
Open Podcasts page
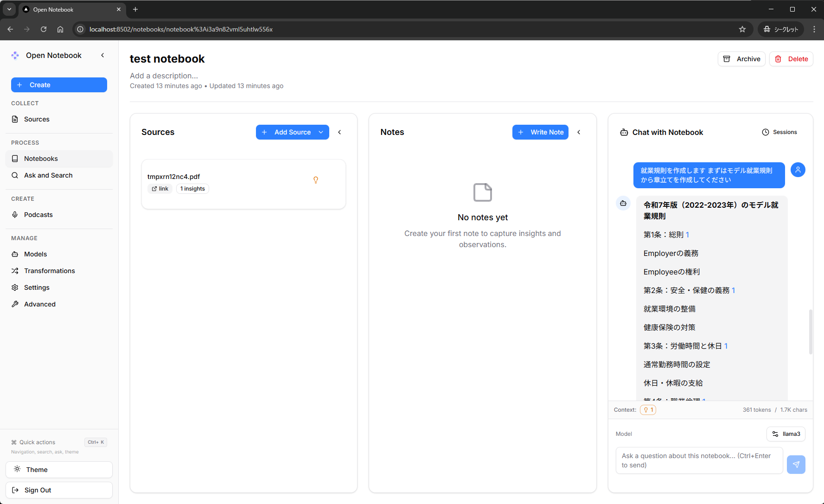(x=59, y=215)
